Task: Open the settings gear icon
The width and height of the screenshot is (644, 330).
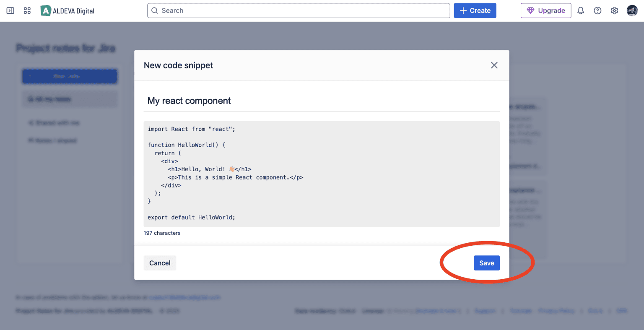Action: (x=614, y=10)
